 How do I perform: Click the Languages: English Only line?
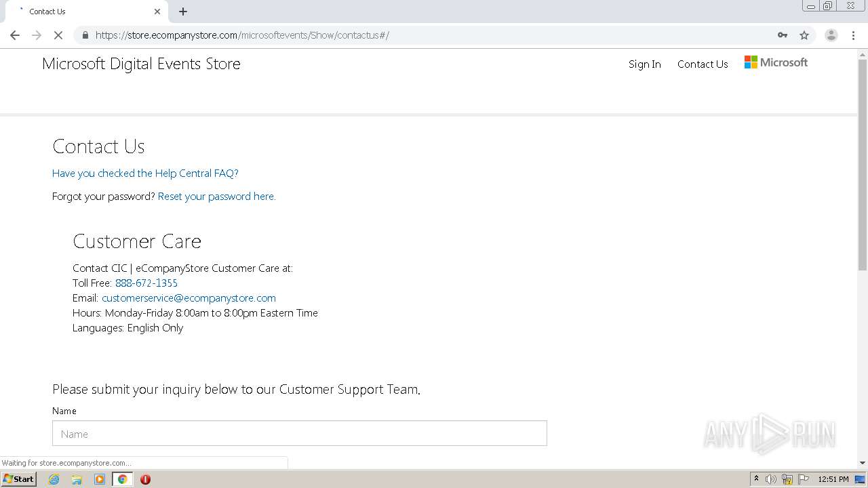point(128,328)
